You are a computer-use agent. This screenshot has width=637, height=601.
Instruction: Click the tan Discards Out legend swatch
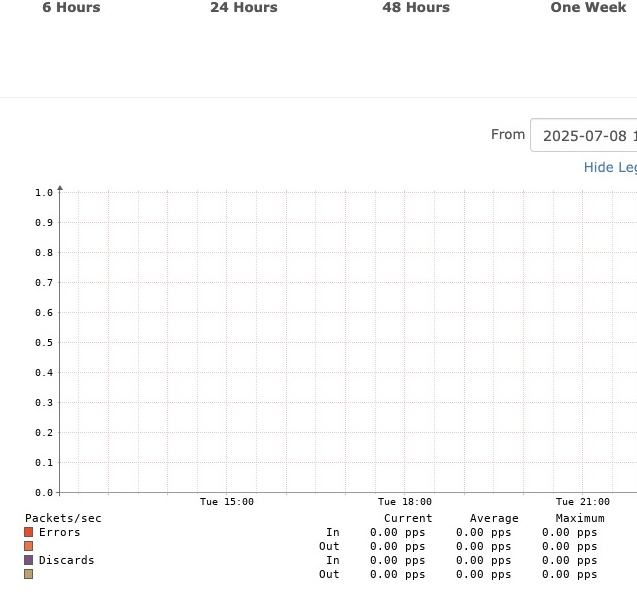[x=29, y=575]
